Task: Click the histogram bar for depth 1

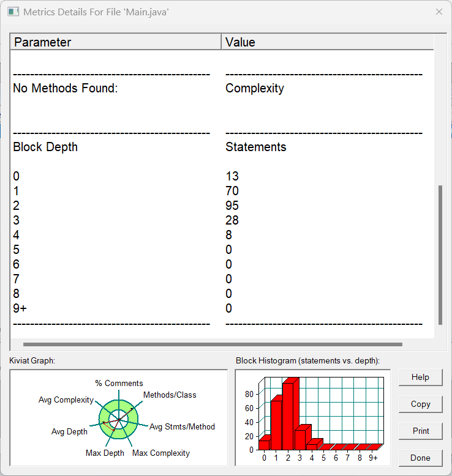Action: [276, 425]
